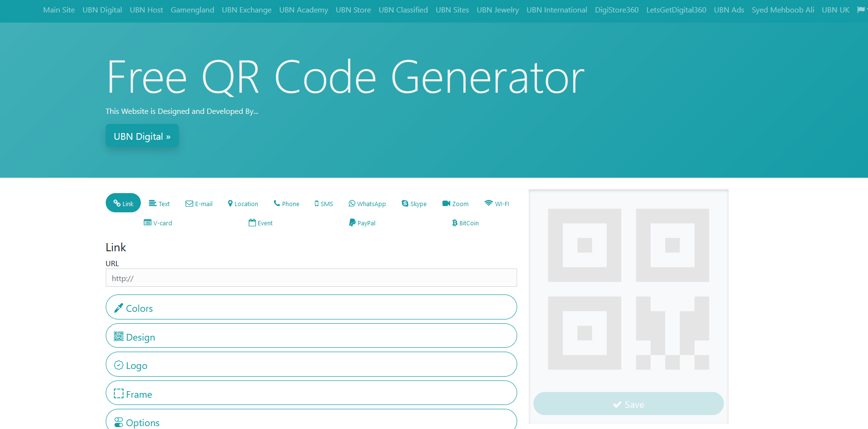The width and height of the screenshot is (868, 429).
Task: Open the UBN Store link
Action: [x=353, y=10]
